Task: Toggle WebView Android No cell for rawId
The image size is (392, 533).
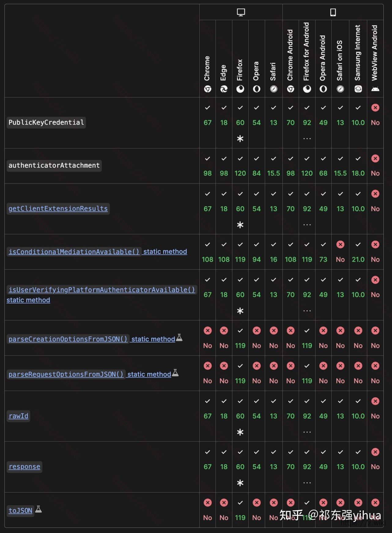Action: pyautogui.click(x=375, y=409)
